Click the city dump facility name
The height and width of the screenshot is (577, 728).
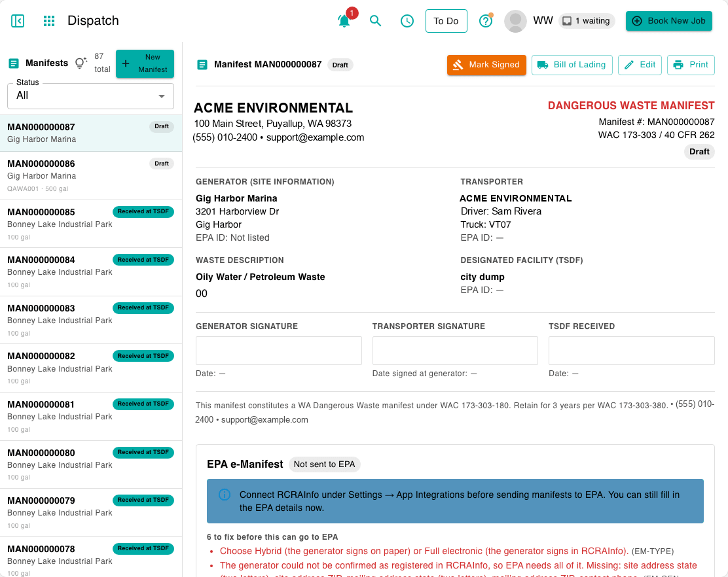pos(482,277)
